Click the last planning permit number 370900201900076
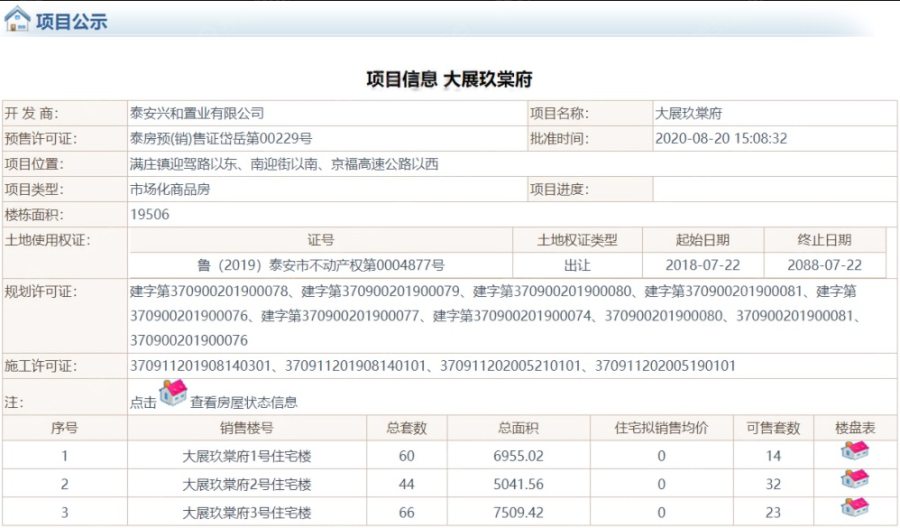 coord(189,341)
